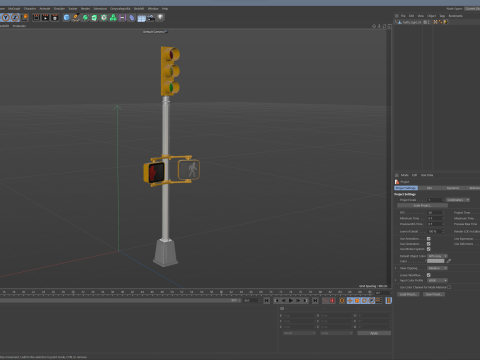Click the green Subdivision Surface generator icon
This screenshot has width=480, height=360.
click(x=85, y=17)
